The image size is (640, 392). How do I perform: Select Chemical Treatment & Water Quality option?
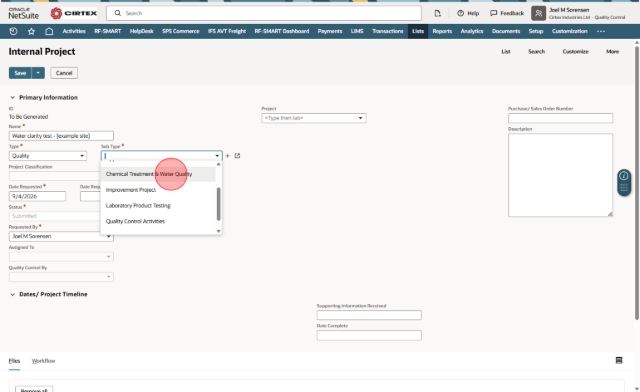click(158, 174)
